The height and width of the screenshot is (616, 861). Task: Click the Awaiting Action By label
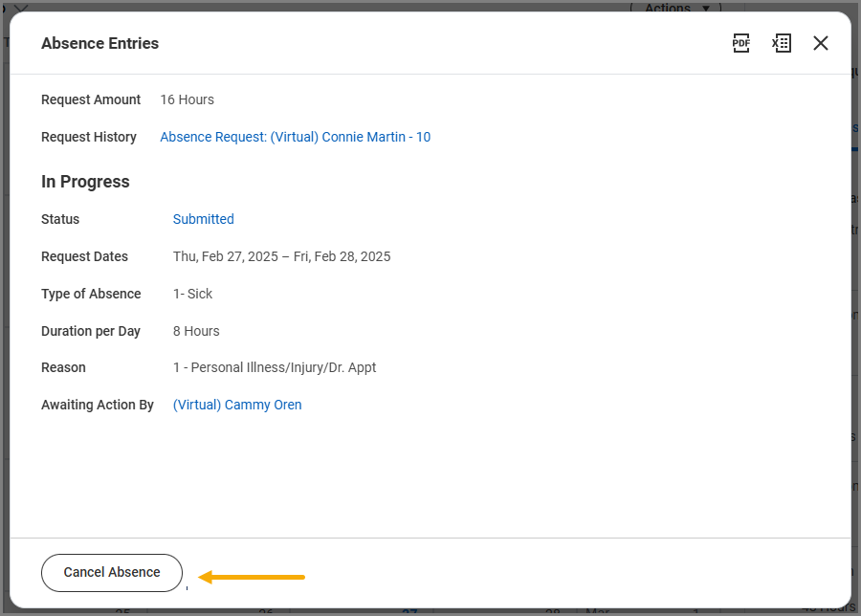(97, 405)
